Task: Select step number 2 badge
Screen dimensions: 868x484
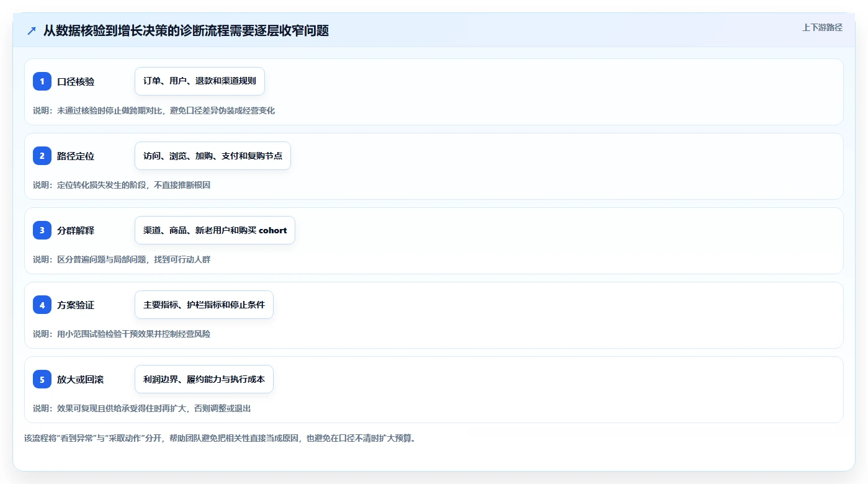Action: (x=42, y=156)
